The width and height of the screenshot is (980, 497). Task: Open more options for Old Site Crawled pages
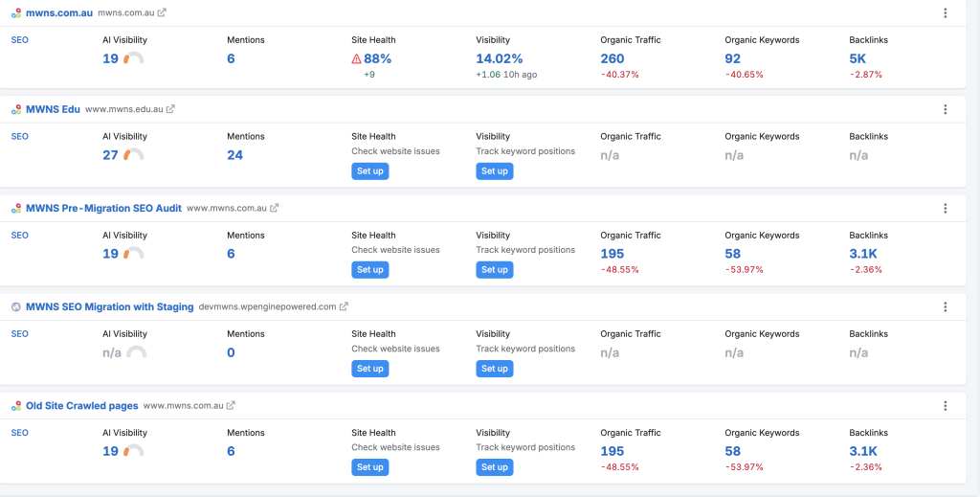[945, 406]
